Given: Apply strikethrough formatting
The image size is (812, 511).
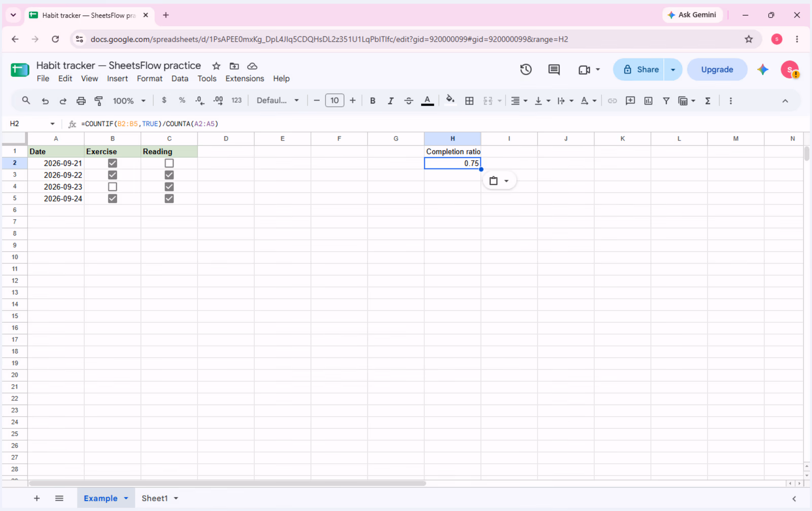Looking at the screenshot, I should click(409, 101).
